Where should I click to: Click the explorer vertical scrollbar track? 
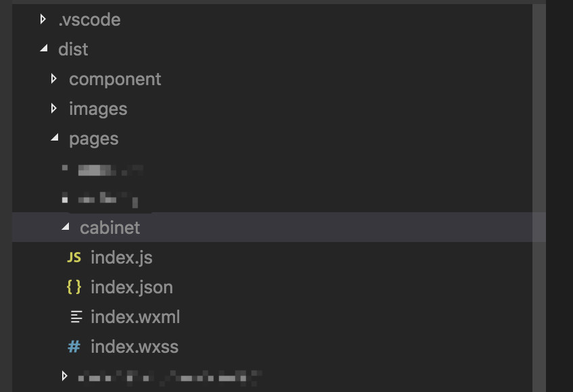[x=539, y=197]
